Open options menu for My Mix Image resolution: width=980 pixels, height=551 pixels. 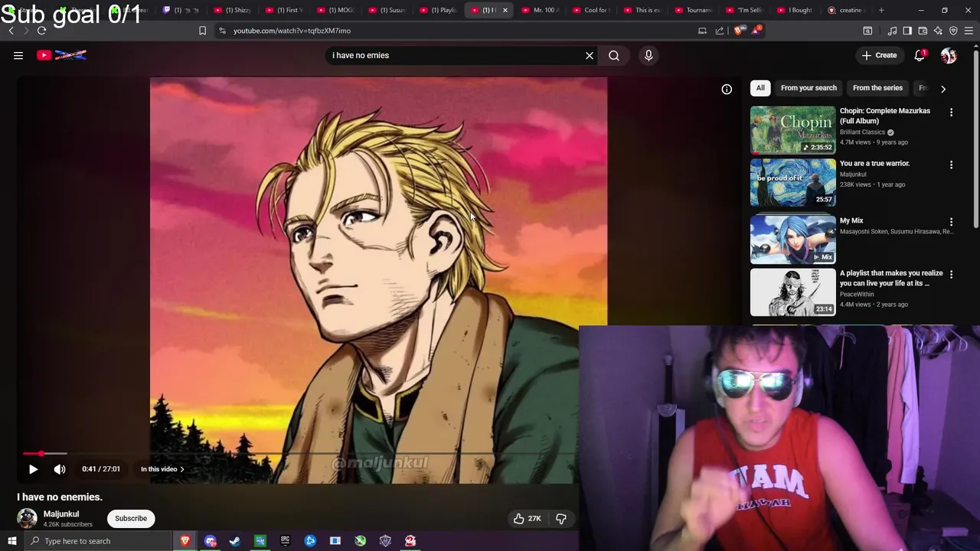[x=951, y=222]
